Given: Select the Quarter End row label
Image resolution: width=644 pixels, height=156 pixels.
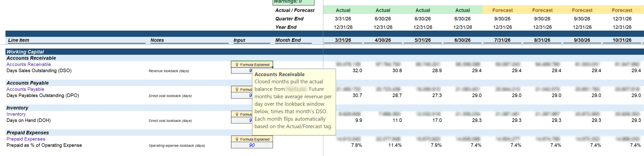Looking at the screenshot, I should tap(289, 19).
